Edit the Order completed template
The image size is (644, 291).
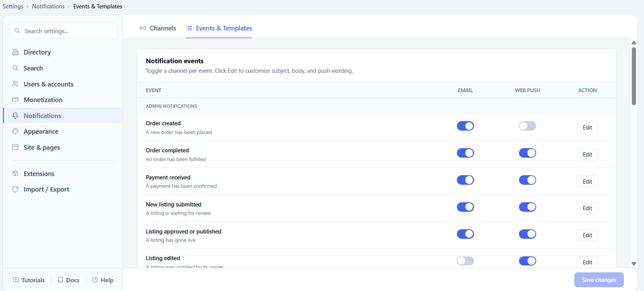(587, 154)
